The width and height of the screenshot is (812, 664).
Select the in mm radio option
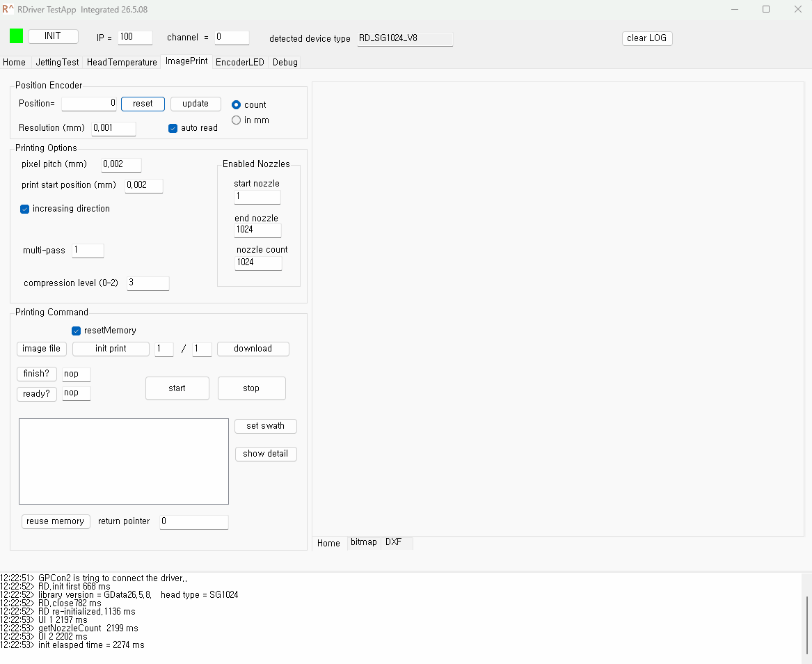coord(236,120)
